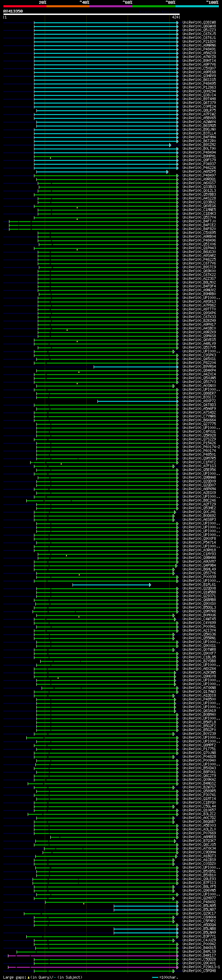The image size is (222, 980).
Task: Open UniRef100_B9HPH1 green hit entry
Action: [199, 156]
